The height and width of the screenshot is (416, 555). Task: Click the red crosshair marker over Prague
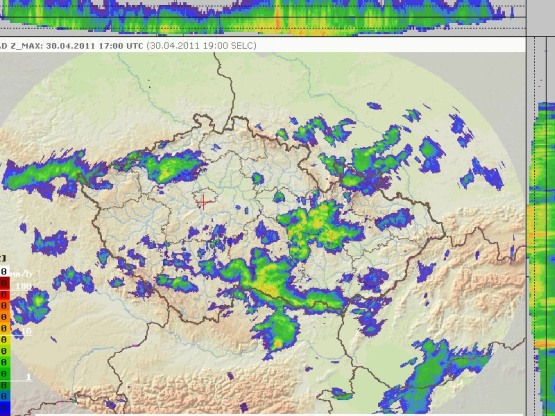coord(203,202)
